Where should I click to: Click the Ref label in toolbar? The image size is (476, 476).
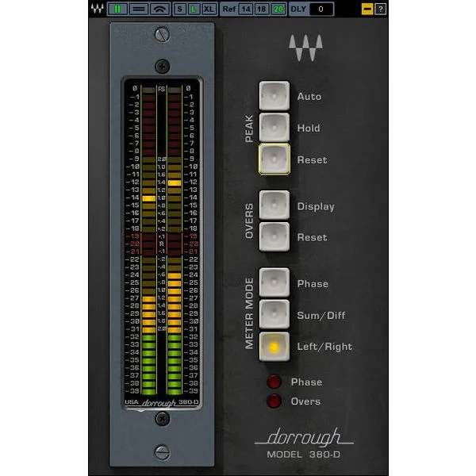(229, 9)
